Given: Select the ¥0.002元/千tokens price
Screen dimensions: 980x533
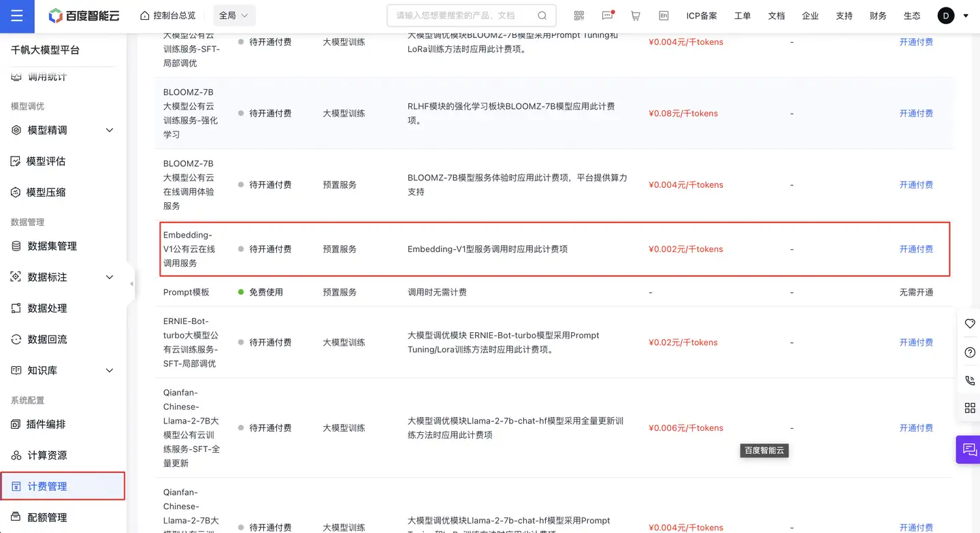Looking at the screenshot, I should (x=686, y=249).
